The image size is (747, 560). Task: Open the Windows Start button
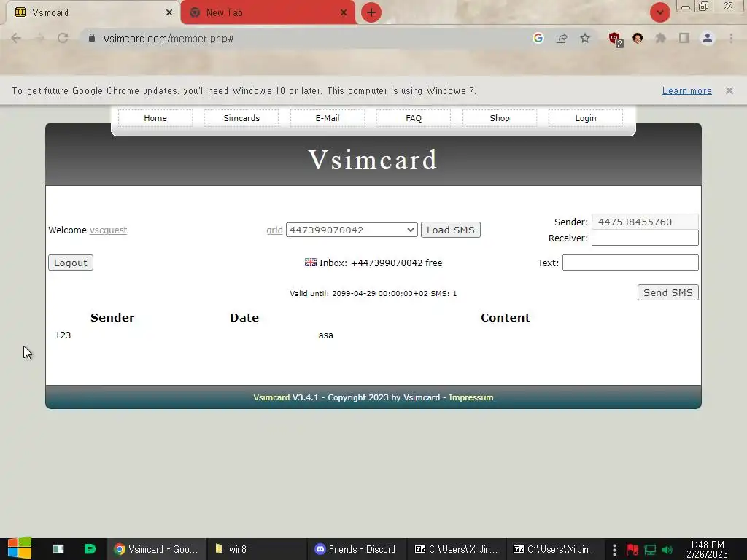19,549
